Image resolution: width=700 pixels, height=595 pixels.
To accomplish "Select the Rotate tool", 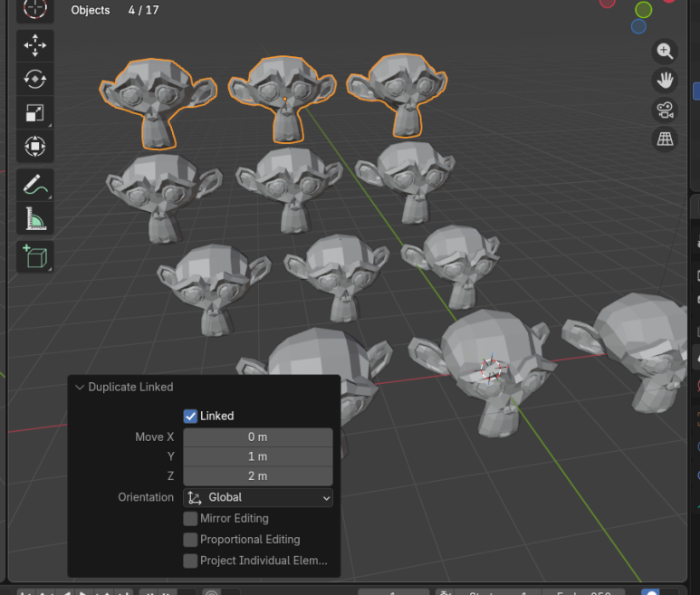I will pyautogui.click(x=34, y=80).
